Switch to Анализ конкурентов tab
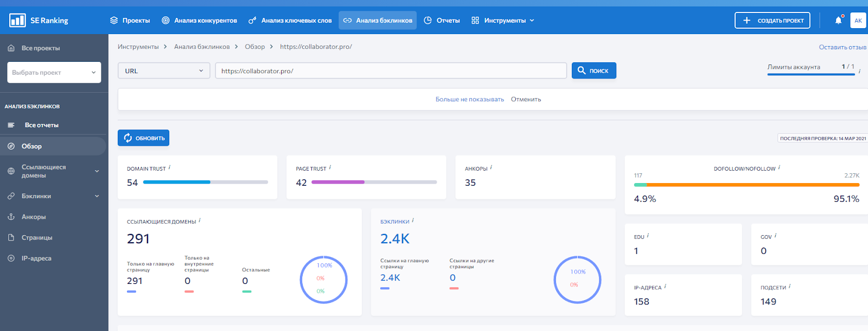 (x=199, y=21)
